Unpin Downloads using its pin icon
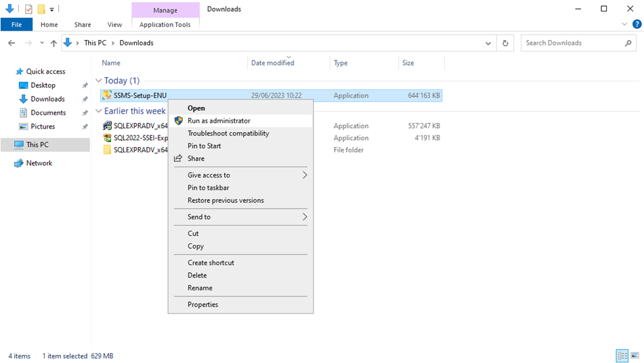Image resolution: width=644 pixels, height=363 pixels. pyautogui.click(x=85, y=99)
